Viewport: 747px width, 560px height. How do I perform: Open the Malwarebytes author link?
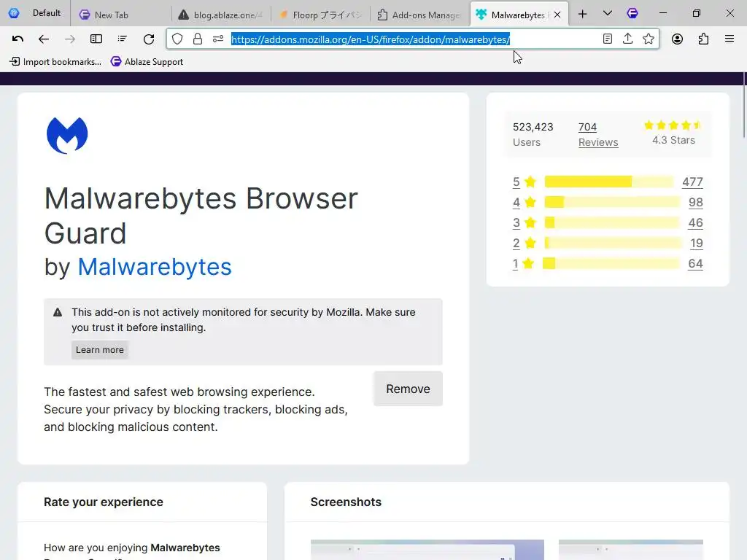point(155,267)
